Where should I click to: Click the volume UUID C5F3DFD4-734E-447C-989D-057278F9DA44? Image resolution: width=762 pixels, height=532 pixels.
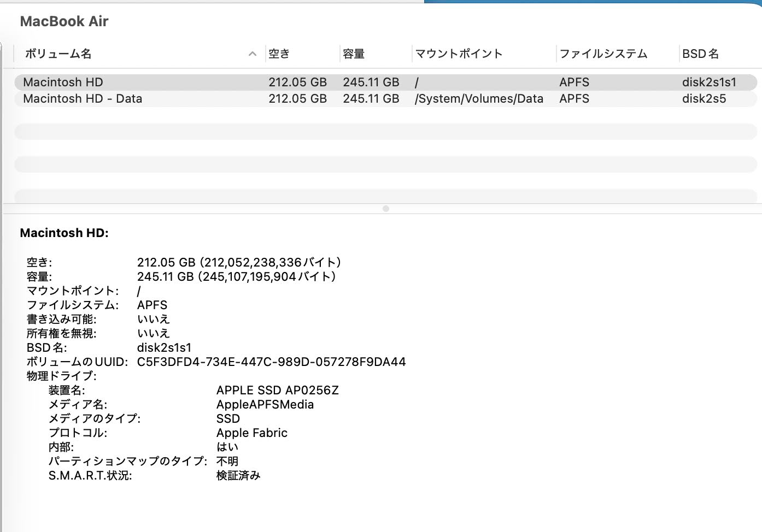point(271,362)
